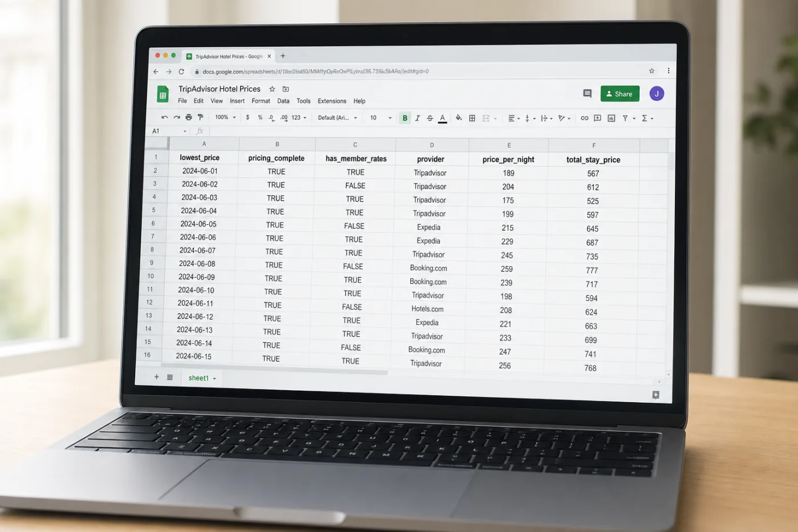The image size is (798, 532).
Task: Click the Google Sheets home logo
Action: point(163,95)
